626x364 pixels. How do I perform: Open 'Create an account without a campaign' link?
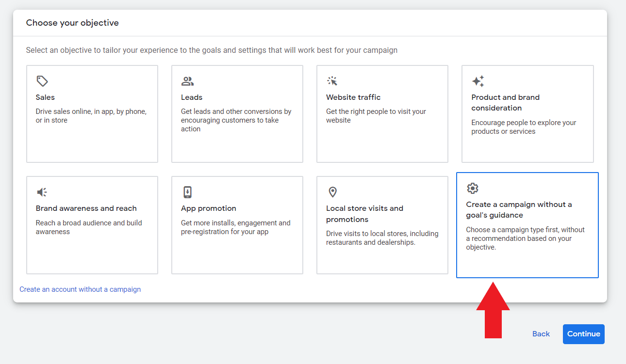[80, 289]
